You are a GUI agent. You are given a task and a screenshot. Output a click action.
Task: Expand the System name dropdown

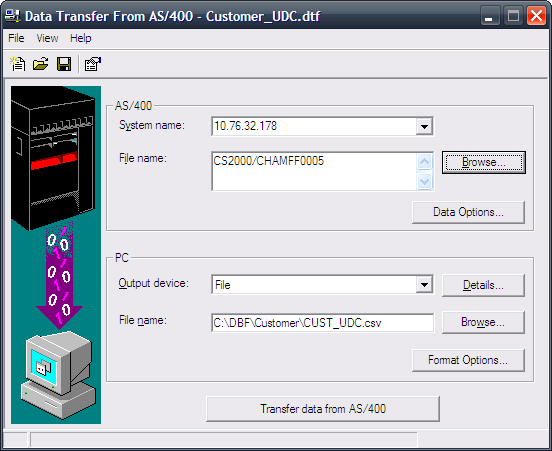(x=424, y=126)
